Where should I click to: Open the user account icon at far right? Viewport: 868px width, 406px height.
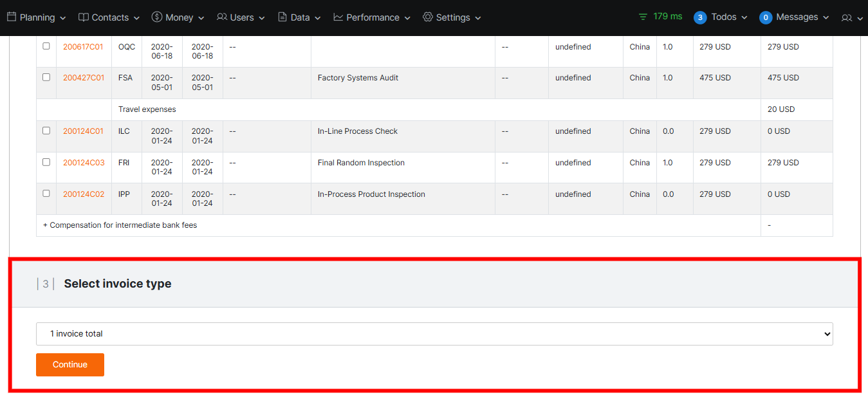(847, 18)
